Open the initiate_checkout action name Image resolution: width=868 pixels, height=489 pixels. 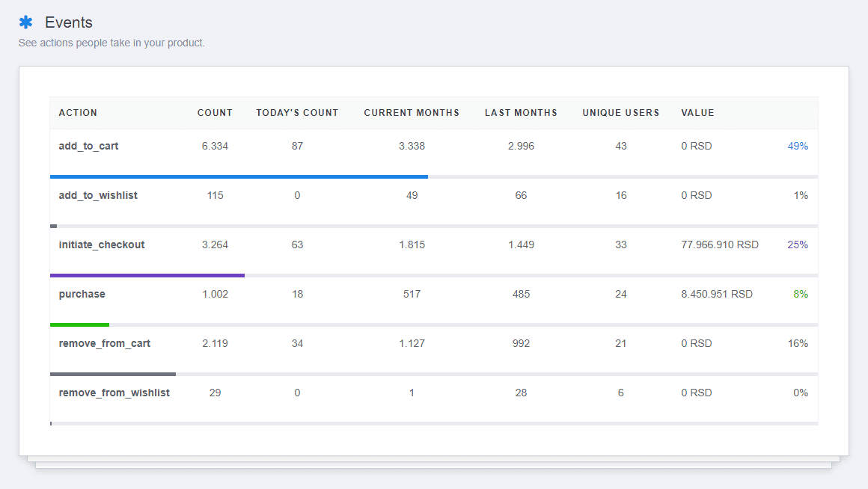pyautogui.click(x=102, y=244)
